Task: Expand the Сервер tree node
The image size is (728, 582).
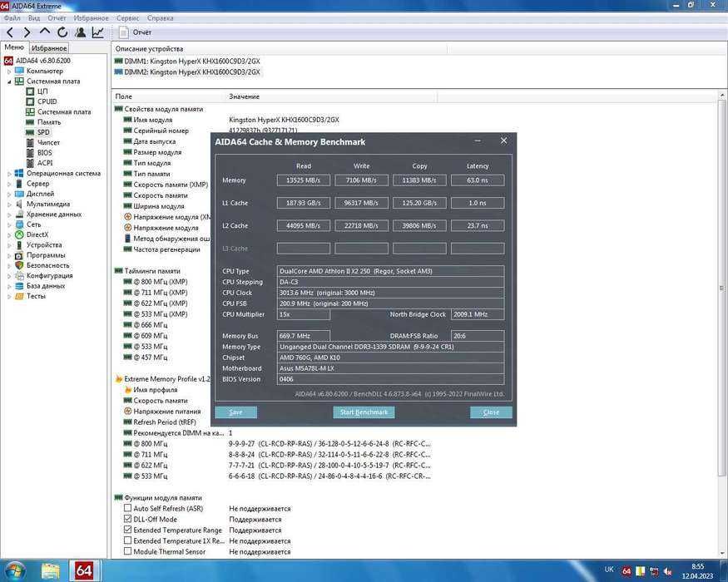Action: (9, 184)
